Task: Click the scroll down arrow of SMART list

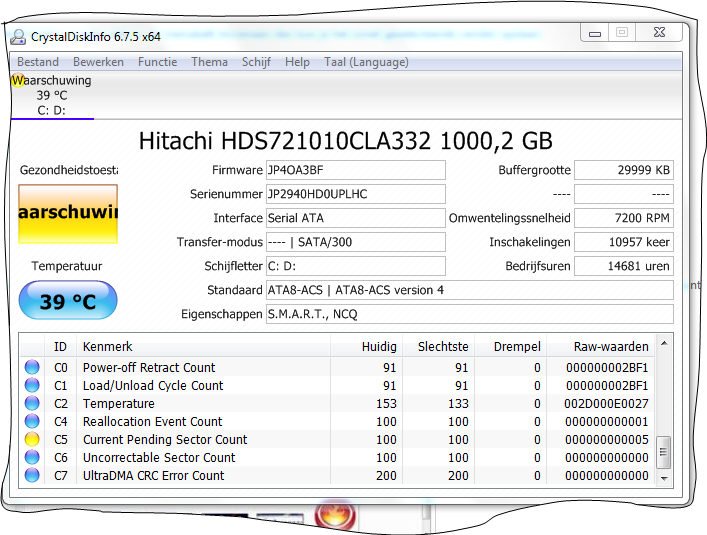Action: (664, 479)
